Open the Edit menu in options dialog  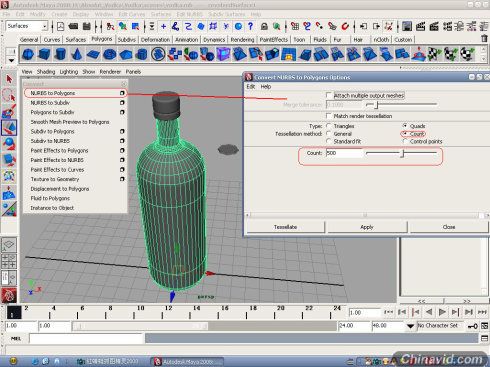pyautogui.click(x=251, y=87)
